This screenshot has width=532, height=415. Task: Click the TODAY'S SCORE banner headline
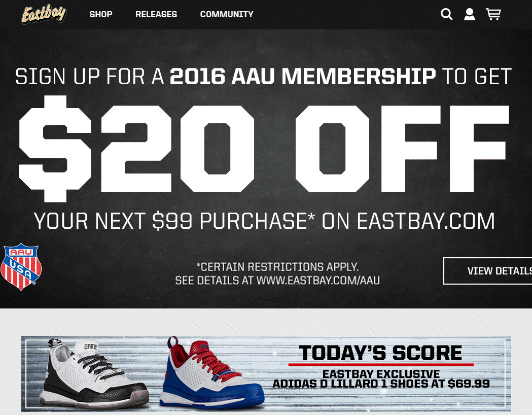(x=381, y=353)
